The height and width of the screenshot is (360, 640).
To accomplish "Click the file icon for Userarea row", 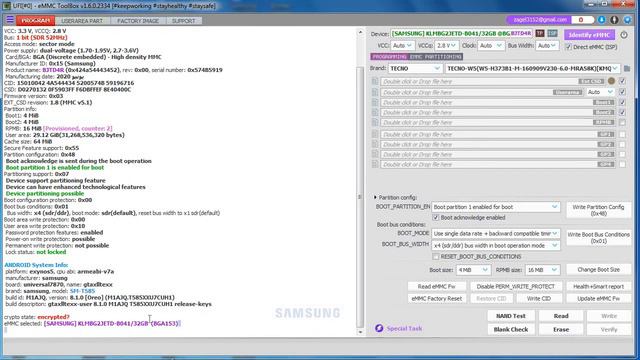I will 375,92.
